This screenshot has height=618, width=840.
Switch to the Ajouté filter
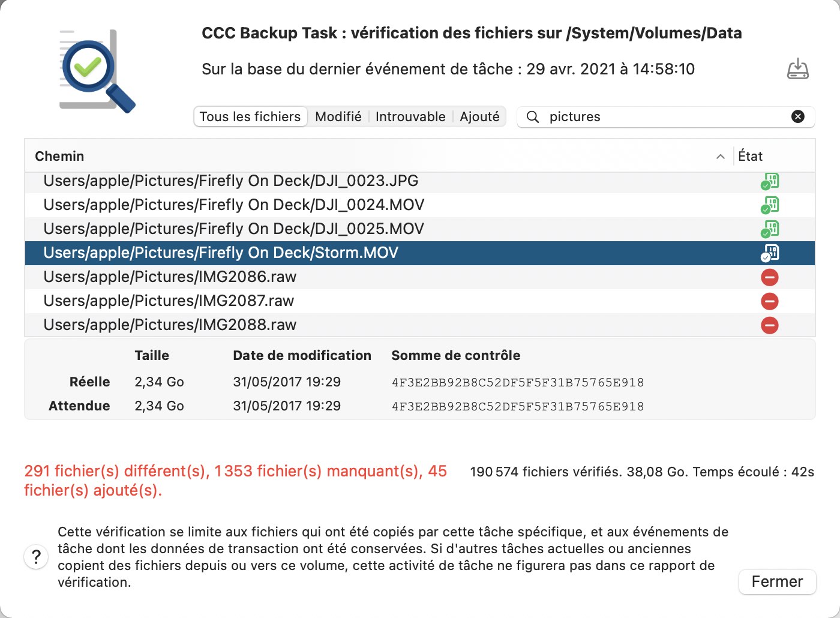point(480,116)
